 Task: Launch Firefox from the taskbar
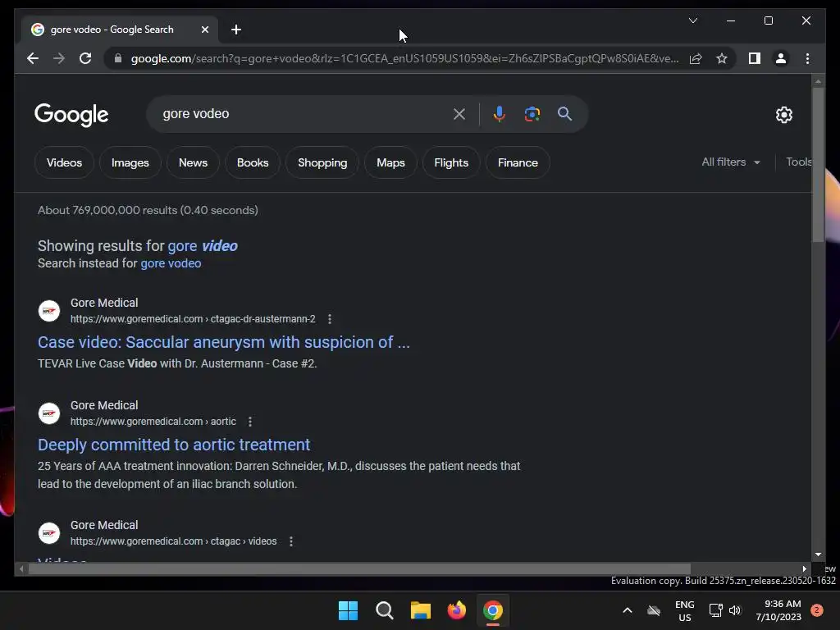[456, 610]
